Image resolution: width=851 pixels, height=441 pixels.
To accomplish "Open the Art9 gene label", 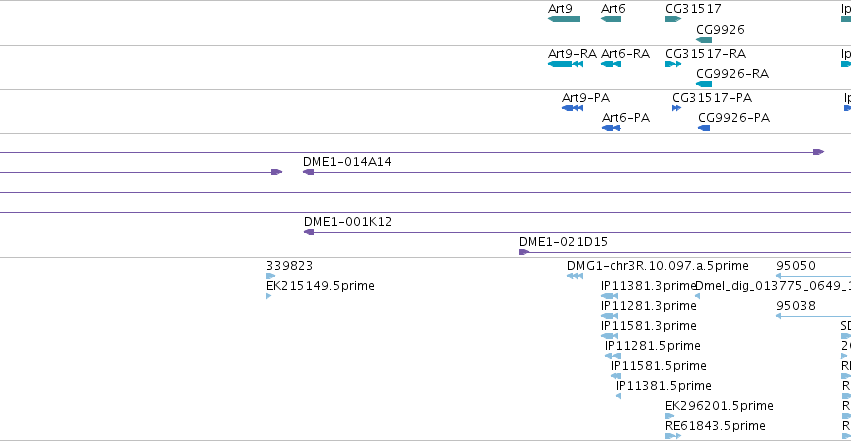I will 560,9.
